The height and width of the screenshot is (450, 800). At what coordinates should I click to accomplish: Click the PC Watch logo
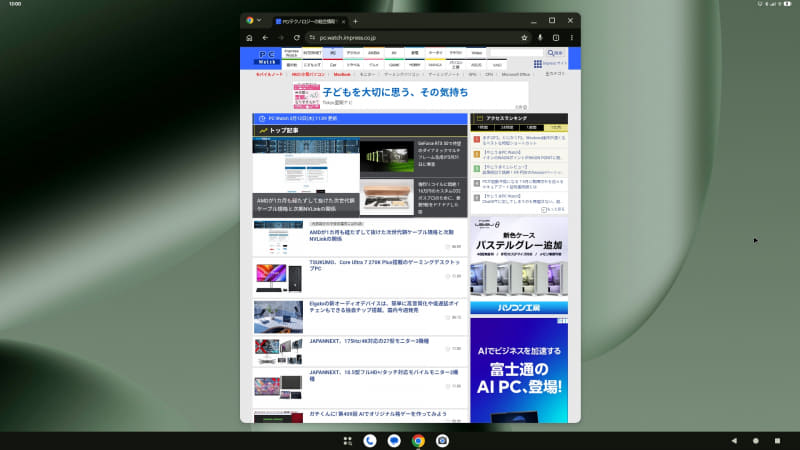pyautogui.click(x=267, y=58)
